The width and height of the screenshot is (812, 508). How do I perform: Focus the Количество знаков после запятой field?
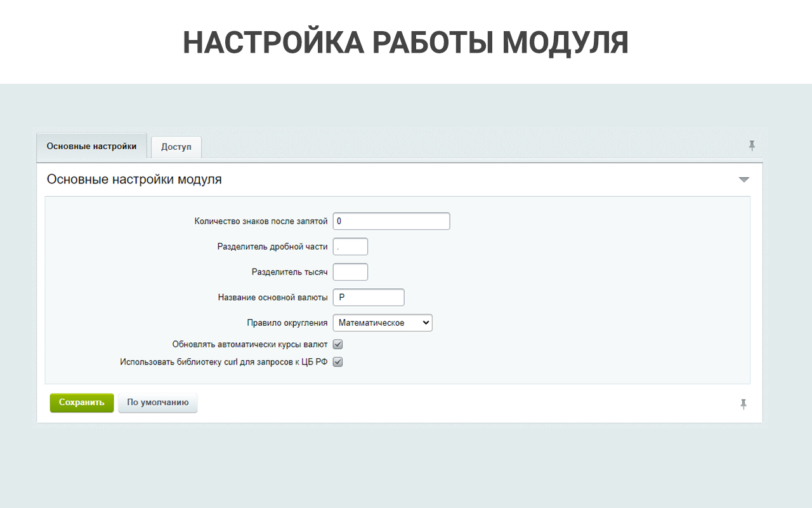pos(391,221)
